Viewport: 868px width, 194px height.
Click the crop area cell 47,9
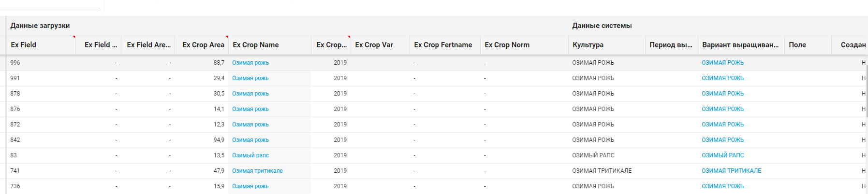pos(219,171)
